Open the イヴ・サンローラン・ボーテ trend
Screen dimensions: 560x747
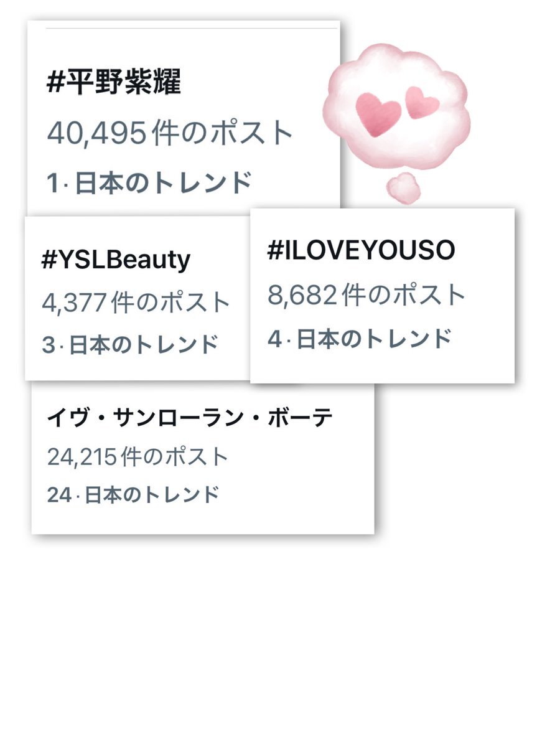[190, 418]
